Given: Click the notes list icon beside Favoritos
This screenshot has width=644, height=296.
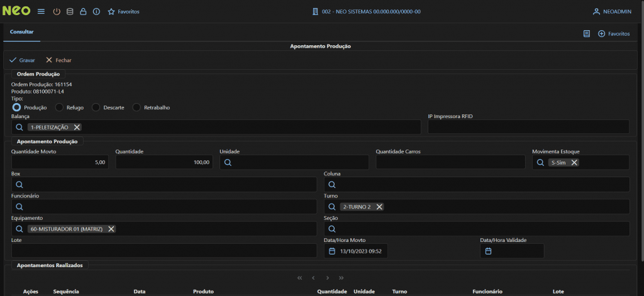Looking at the screenshot, I should pyautogui.click(x=586, y=33).
